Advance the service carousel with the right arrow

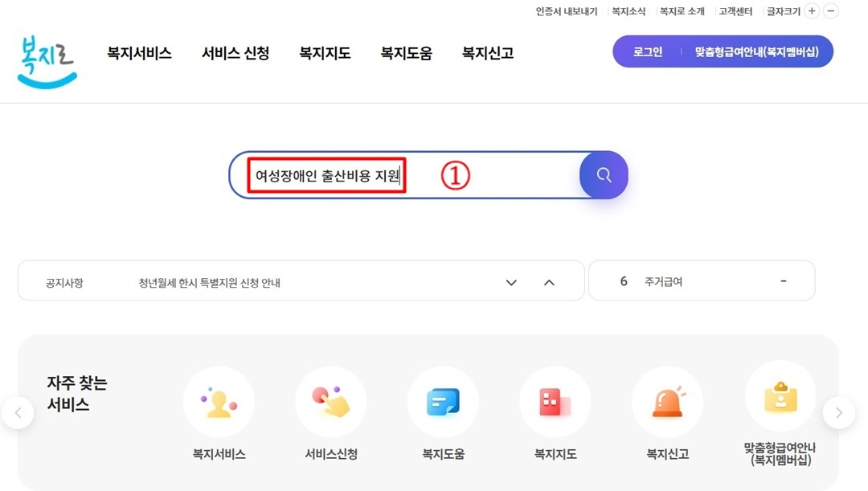[x=839, y=412]
